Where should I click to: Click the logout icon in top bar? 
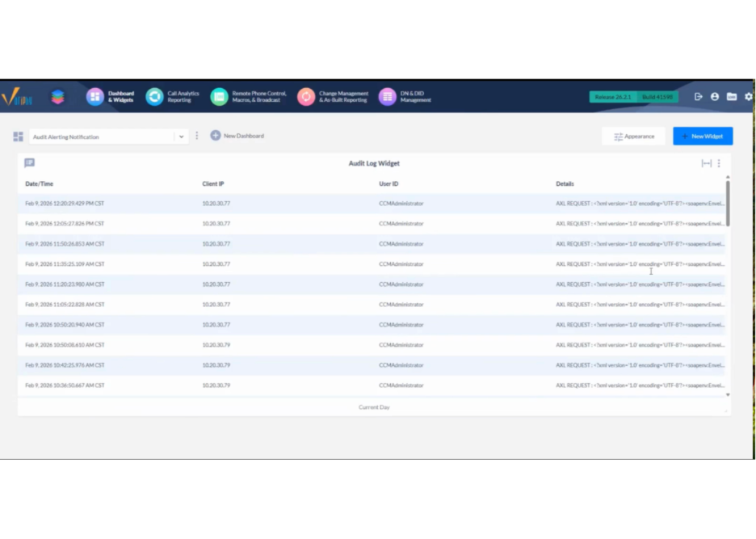[x=699, y=97]
